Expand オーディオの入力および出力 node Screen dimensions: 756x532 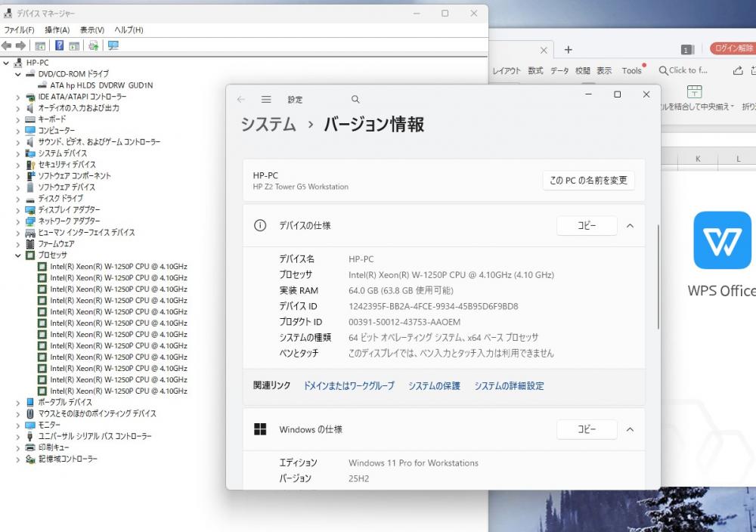pos(18,108)
